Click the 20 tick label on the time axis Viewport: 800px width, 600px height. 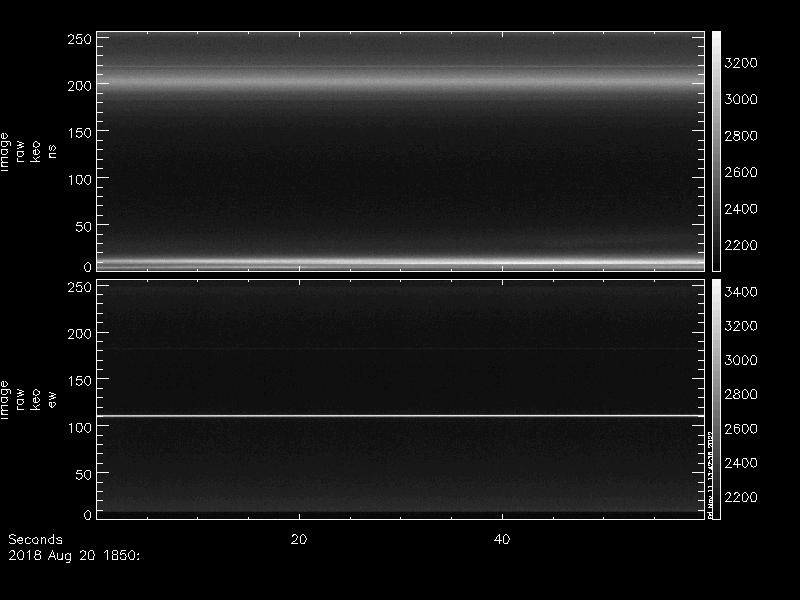tap(298, 539)
